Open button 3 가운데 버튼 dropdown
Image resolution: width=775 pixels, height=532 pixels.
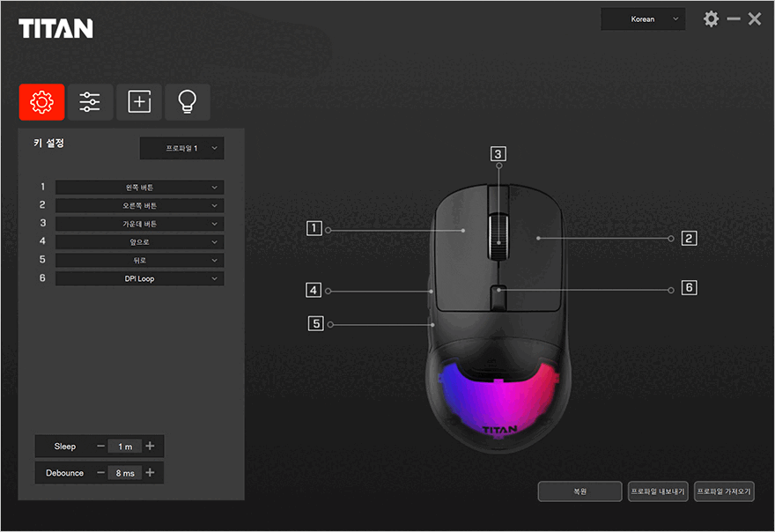click(139, 224)
